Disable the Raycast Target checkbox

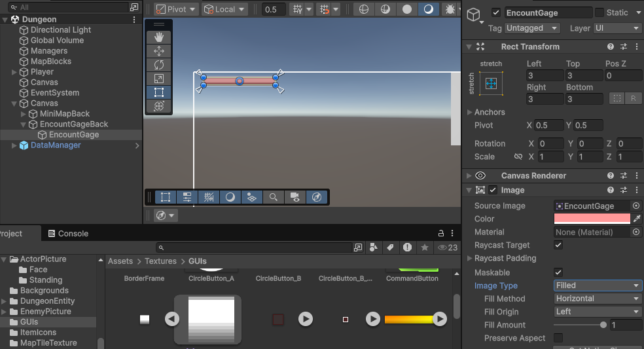click(x=558, y=245)
